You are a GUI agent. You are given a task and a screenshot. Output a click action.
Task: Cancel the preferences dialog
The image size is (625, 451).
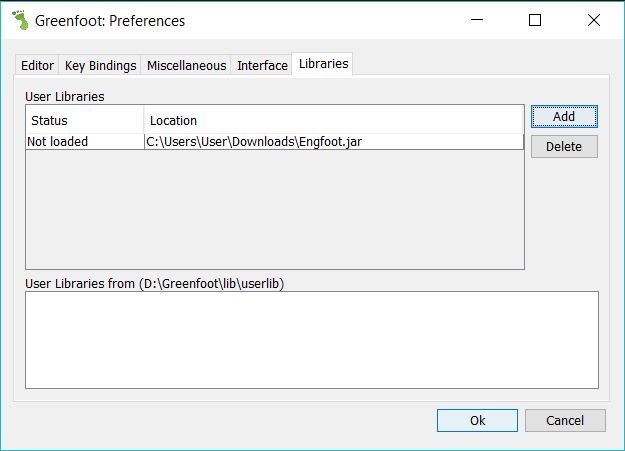point(565,420)
